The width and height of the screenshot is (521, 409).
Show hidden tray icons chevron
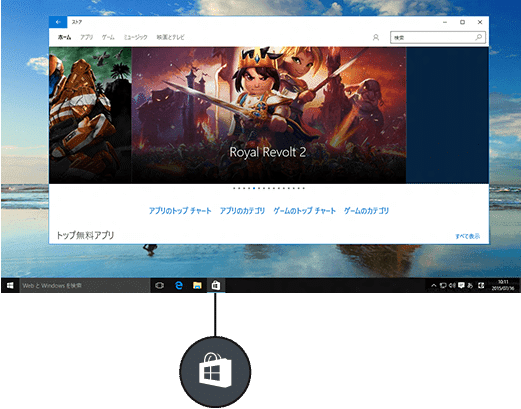tap(434, 286)
